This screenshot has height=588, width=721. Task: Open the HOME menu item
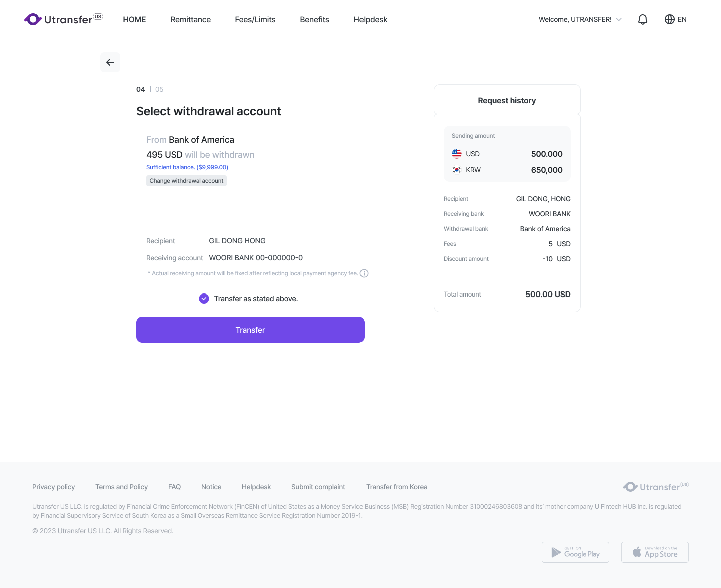pos(134,19)
